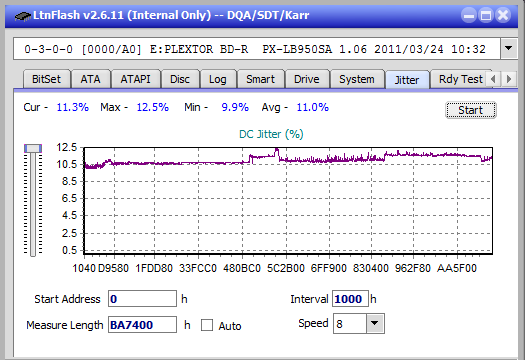Image resolution: width=525 pixels, height=360 pixels.
Task: Click the AA5F00 address label on x-axis
Action: coord(457,268)
